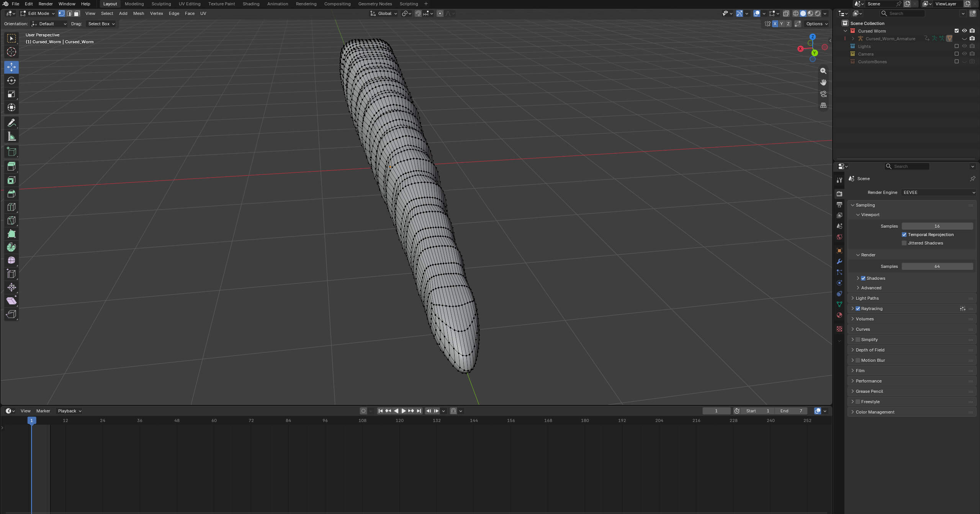Switch to face select mode

(x=77, y=13)
